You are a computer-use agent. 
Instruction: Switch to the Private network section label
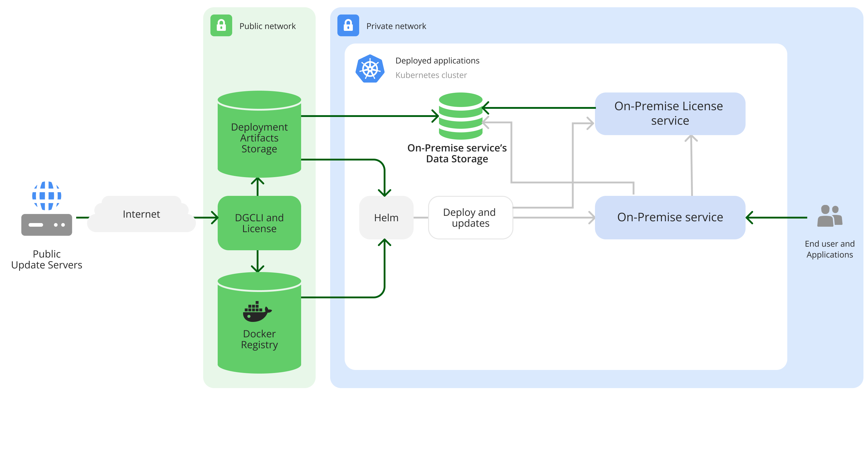click(396, 26)
